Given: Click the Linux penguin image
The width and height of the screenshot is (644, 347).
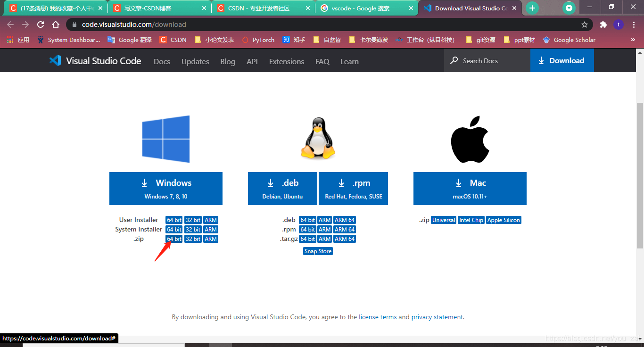Looking at the screenshot, I should [318, 138].
